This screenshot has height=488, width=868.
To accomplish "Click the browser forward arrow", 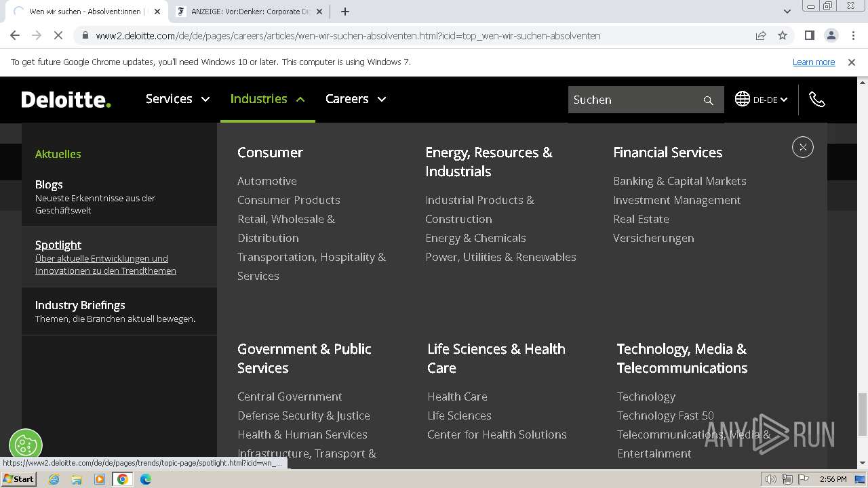I will tap(37, 35).
